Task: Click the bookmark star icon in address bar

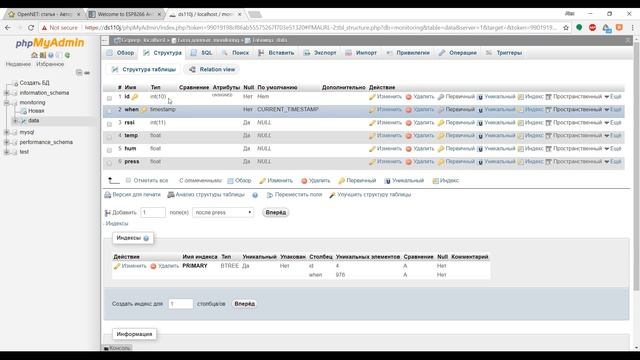Action: tap(566, 28)
